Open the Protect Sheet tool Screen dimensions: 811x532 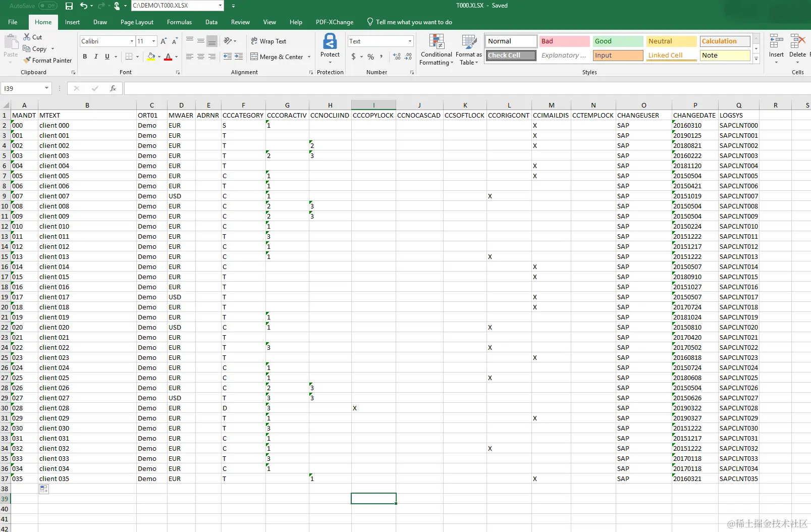coord(330,48)
